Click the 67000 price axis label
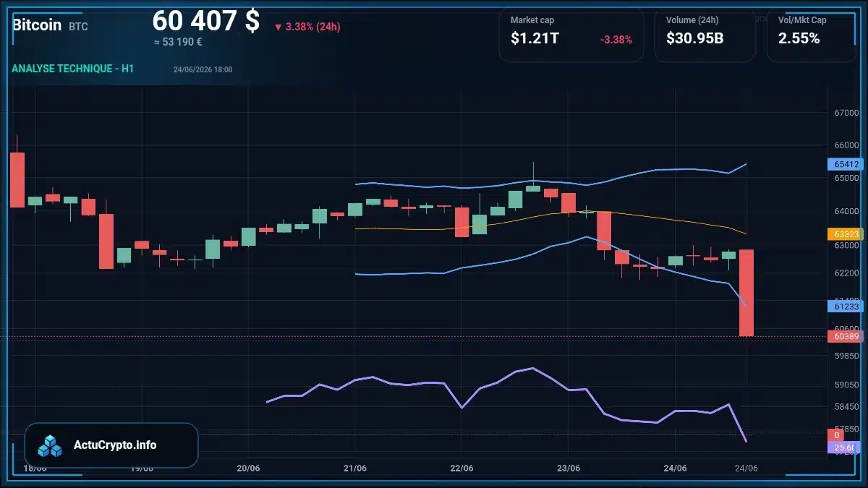868x488 pixels. coord(846,113)
